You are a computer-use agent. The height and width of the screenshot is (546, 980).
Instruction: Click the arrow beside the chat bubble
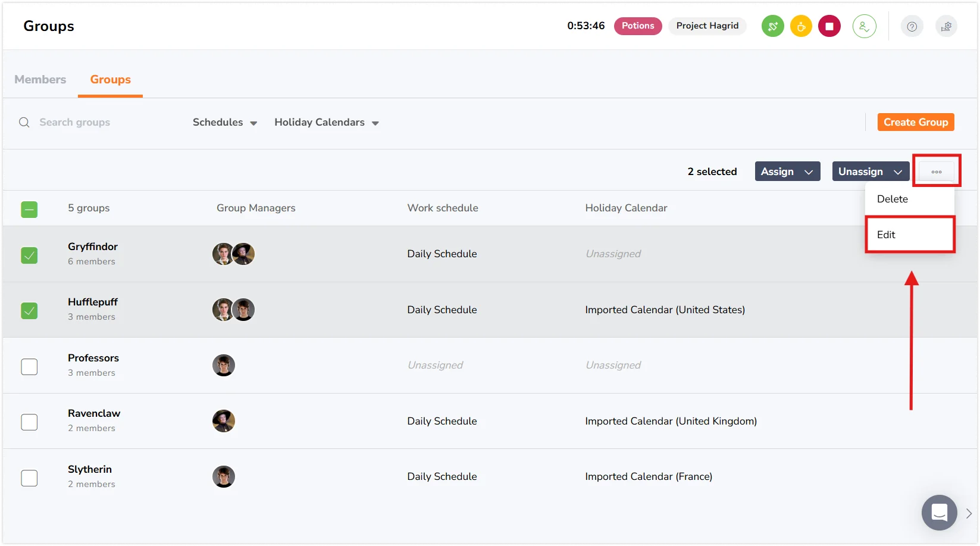pyautogui.click(x=969, y=513)
